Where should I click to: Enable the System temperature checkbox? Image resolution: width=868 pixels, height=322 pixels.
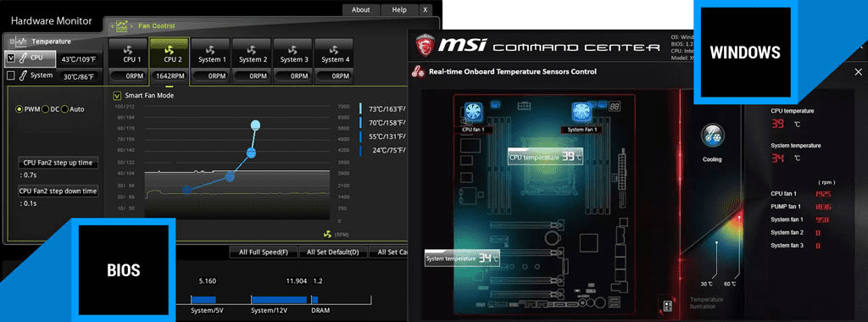tap(10, 75)
